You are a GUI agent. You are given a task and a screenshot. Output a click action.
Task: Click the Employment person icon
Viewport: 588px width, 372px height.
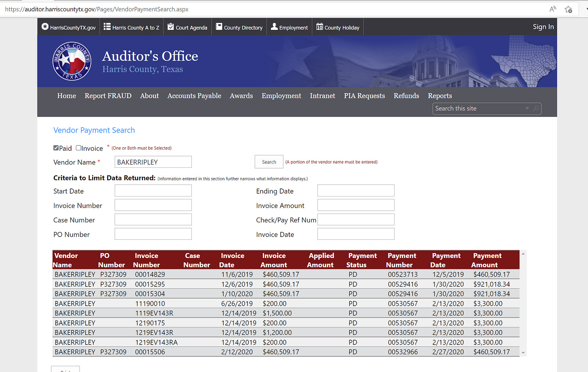point(274,27)
